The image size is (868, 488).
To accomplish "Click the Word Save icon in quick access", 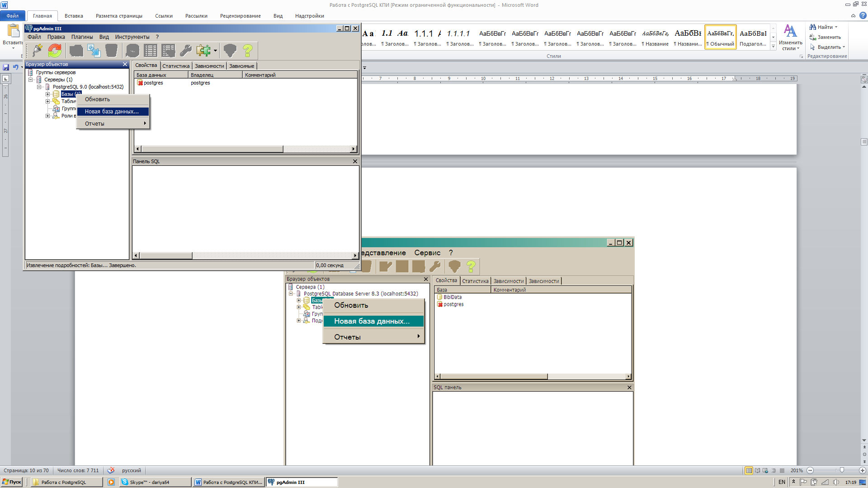I will pyautogui.click(x=6, y=67).
